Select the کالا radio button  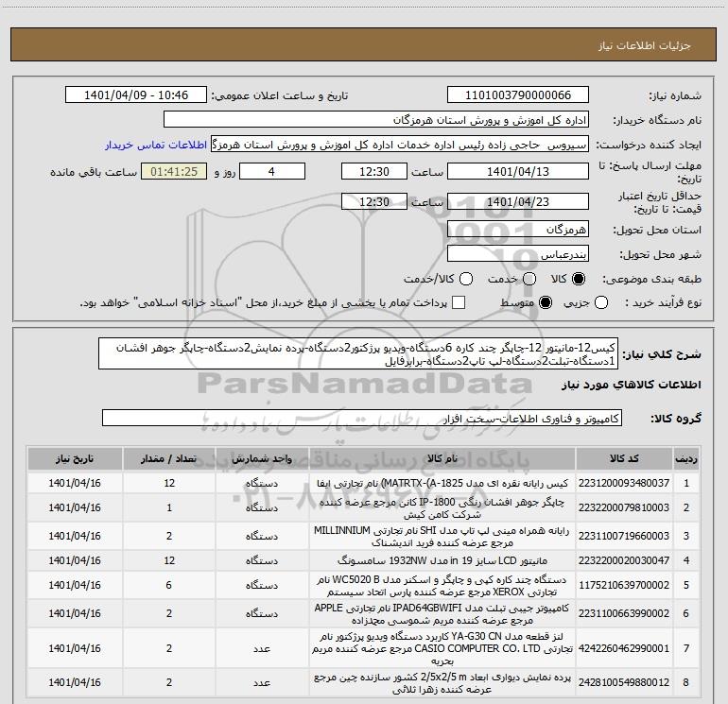tap(579, 279)
